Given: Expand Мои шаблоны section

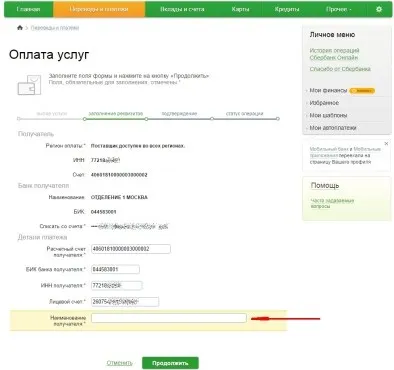Looking at the screenshot, I should [328, 115].
